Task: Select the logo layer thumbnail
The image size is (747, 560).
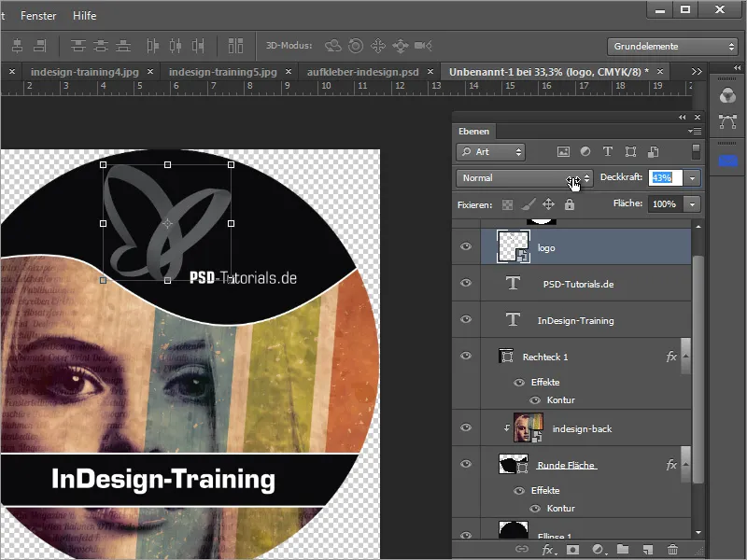Action: pyautogui.click(x=513, y=246)
